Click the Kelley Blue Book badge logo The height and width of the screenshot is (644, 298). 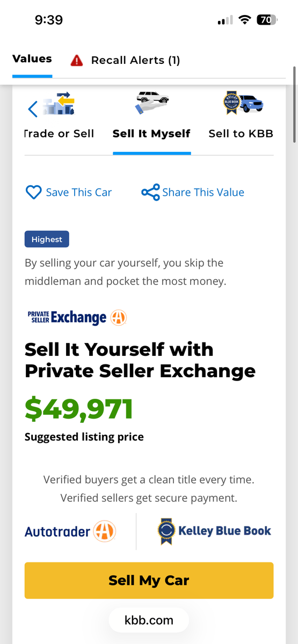(214, 531)
